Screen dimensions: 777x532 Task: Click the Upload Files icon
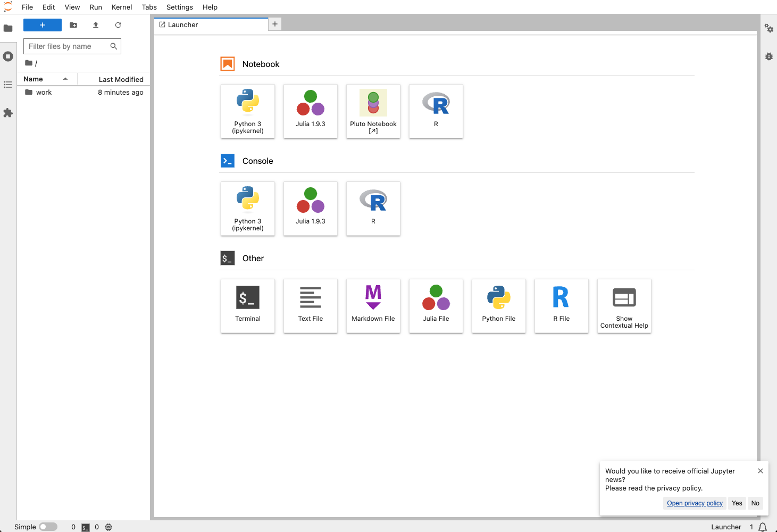click(96, 25)
